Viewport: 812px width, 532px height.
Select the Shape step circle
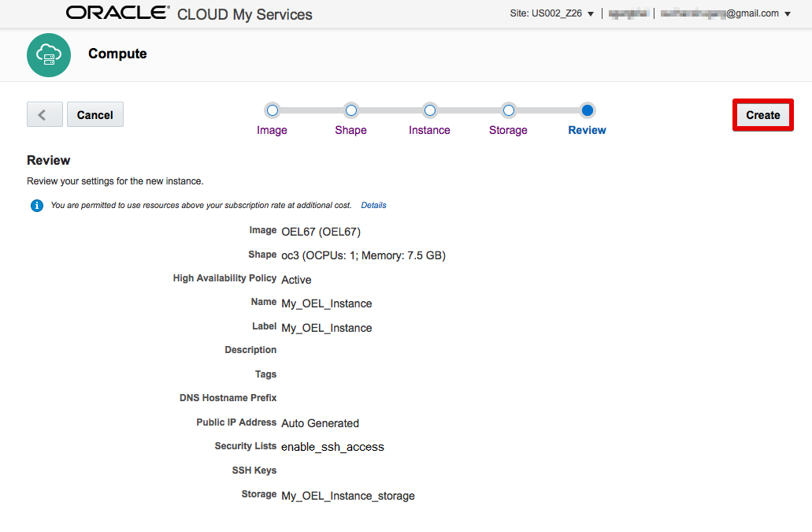tap(350, 110)
